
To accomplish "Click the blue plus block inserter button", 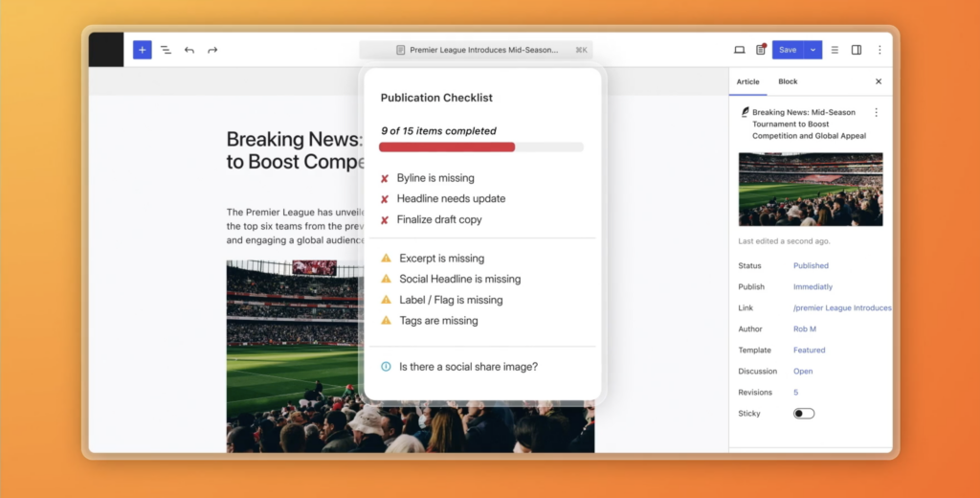I will click(x=142, y=50).
